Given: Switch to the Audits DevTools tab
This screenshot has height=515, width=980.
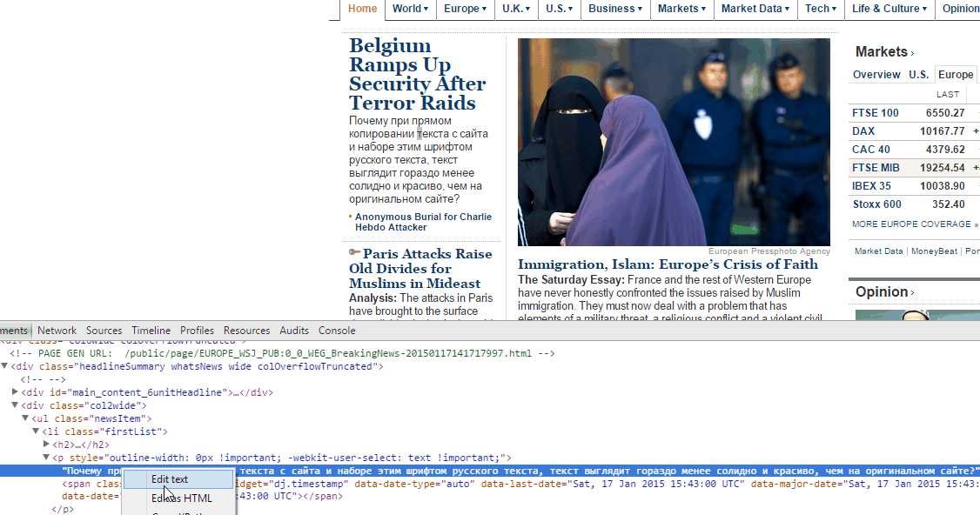Looking at the screenshot, I should click(294, 331).
